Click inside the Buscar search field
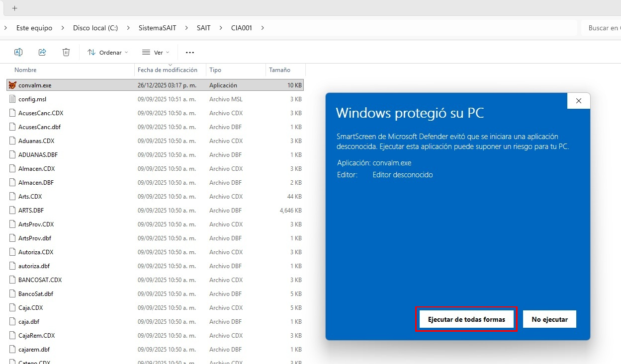This screenshot has width=621, height=364. [601, 28]
